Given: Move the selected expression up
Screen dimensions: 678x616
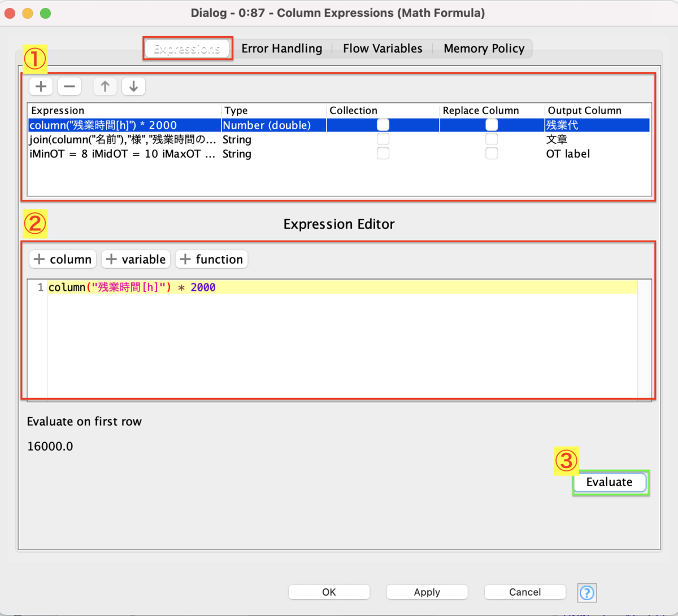Looking at the screenshot, I should pos(105,86).
